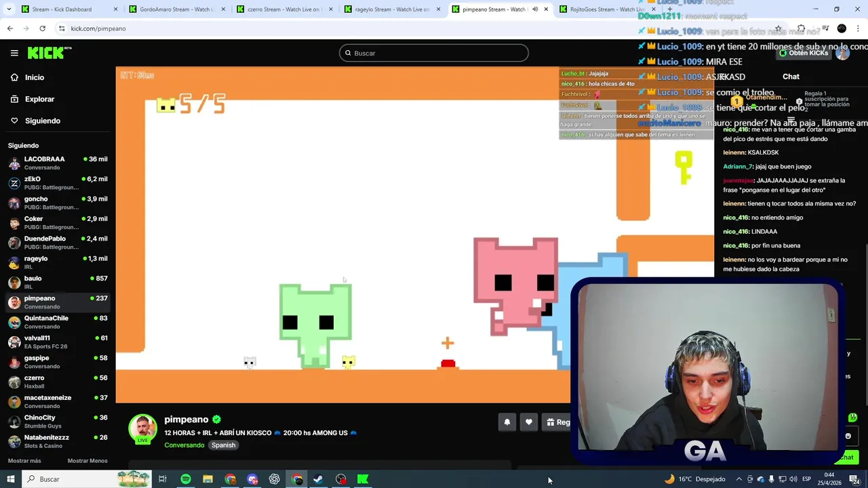
Task: Close the Stream - Kick Dashboard tab
Action: pos(115,9)
